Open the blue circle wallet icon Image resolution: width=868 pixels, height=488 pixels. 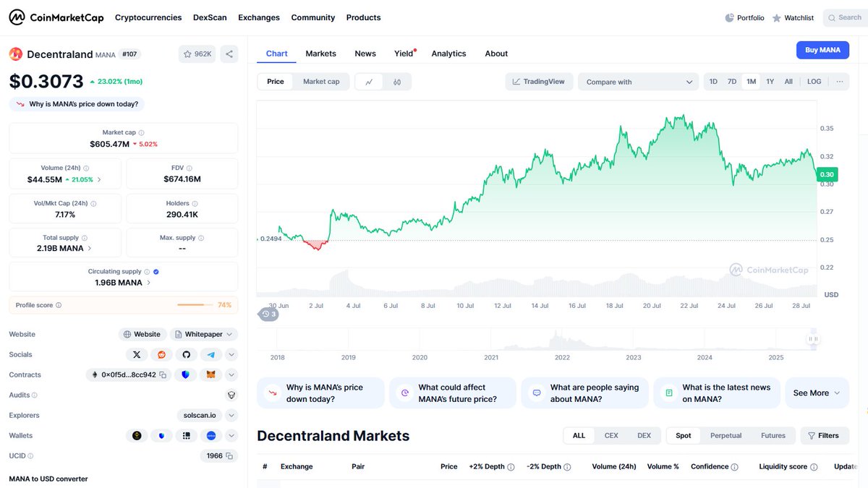[210, 436]
